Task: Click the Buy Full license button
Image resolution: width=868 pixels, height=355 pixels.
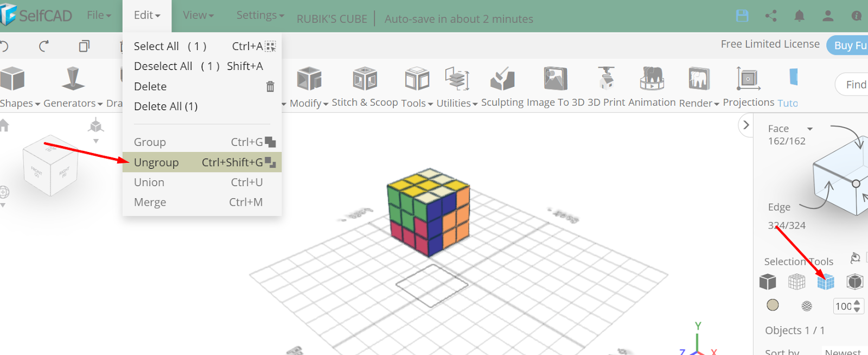Action: click(847, 46)
